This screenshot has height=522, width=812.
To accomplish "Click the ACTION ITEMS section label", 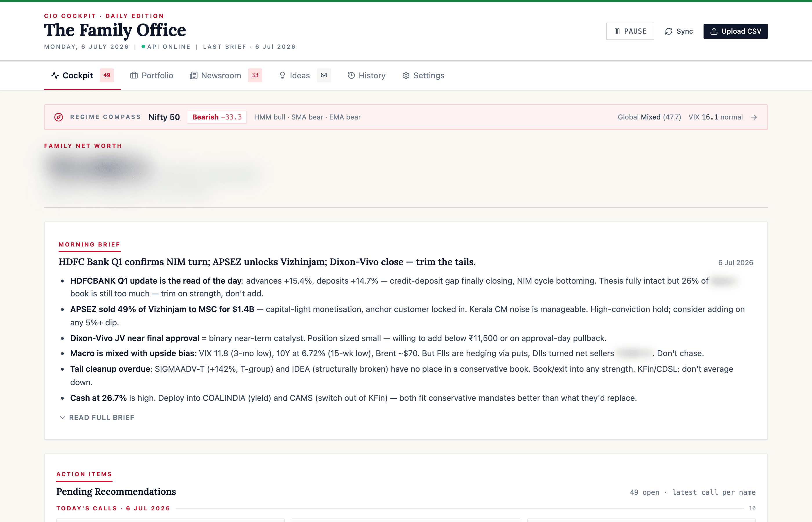I will 84,474.
